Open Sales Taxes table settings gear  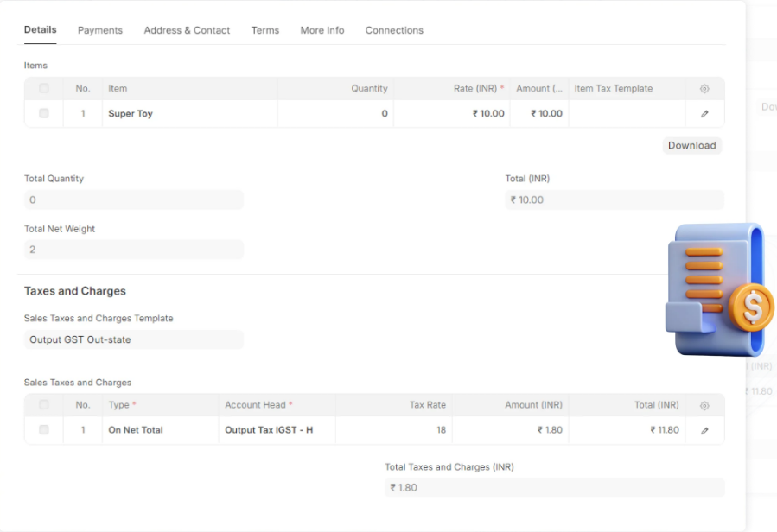coord(704,405)
